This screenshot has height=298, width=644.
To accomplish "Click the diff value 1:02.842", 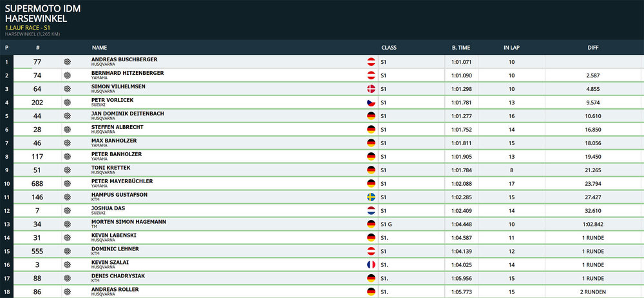I will [x=593, y=224].
